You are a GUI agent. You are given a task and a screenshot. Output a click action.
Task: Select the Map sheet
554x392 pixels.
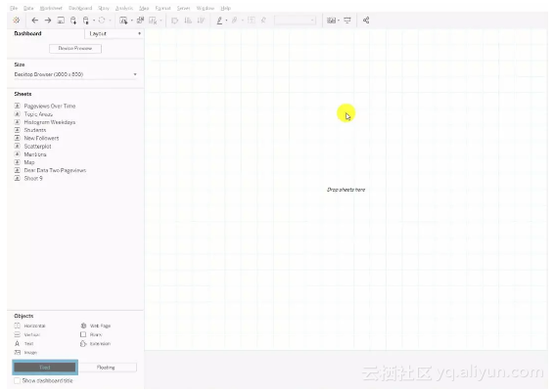click(24, 162)
